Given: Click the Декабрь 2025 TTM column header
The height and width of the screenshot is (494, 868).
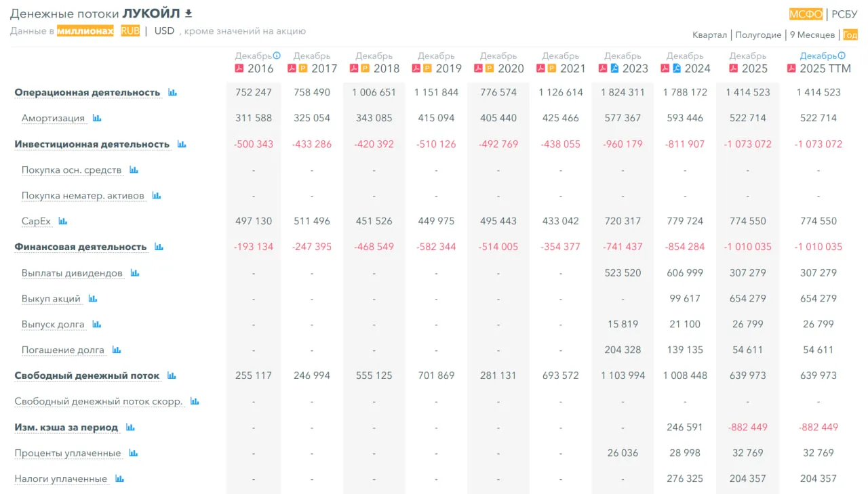Looking at the screenshot, I should [x=818, y=62].
